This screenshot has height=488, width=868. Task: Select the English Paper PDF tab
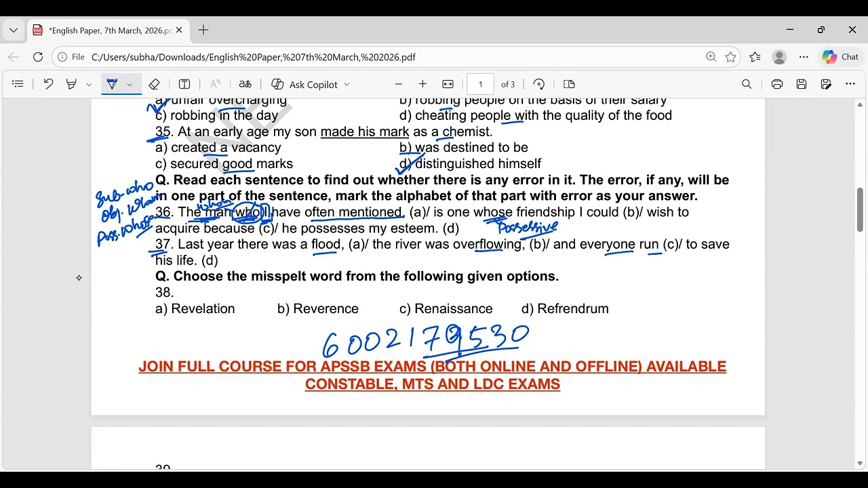107,30
